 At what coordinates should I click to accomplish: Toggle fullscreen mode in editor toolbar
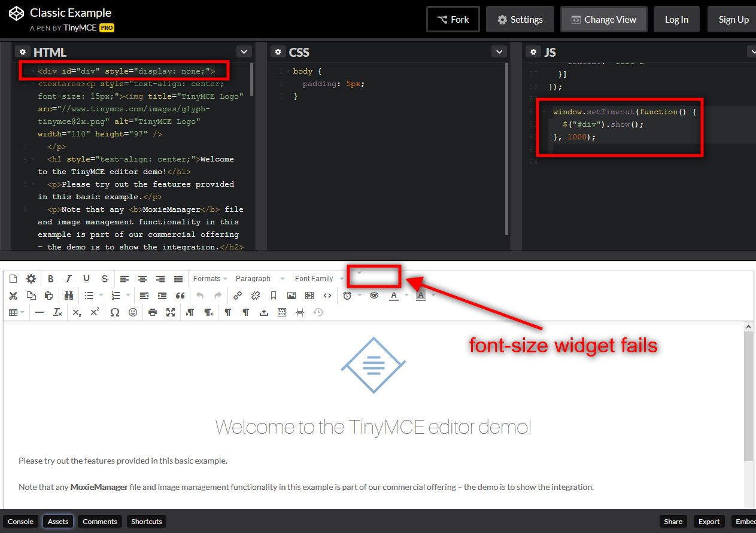171,312
